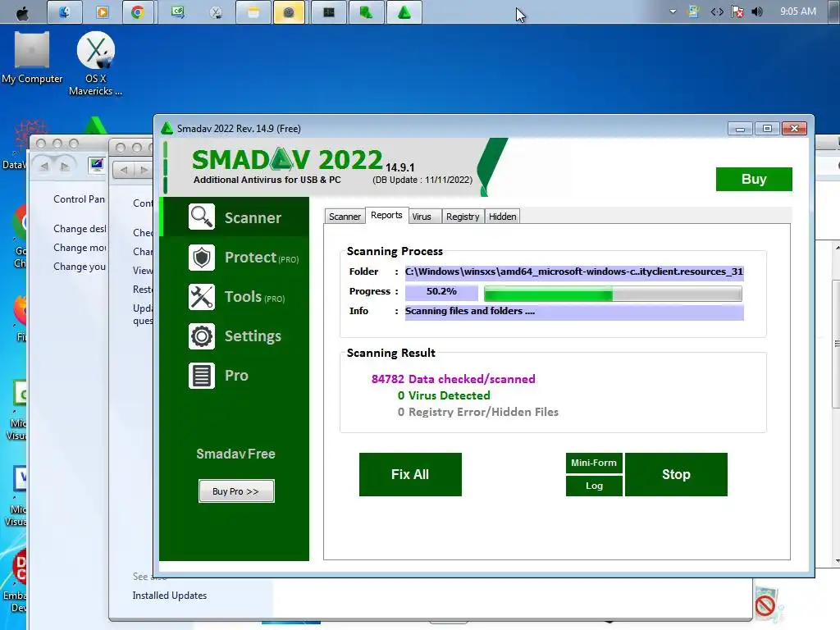Open the Apple logo start menu
The image size is (840, 630).
point(22,13)
